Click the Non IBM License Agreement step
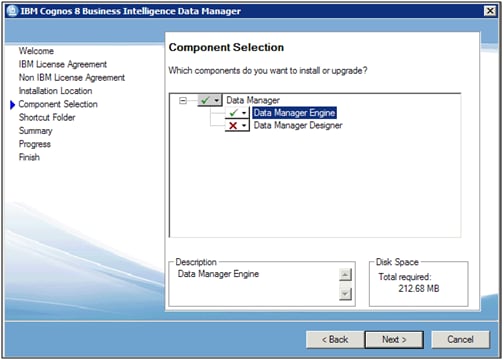Image resolution: width=504 pixels, height=360 pixels. click(72, 77)
